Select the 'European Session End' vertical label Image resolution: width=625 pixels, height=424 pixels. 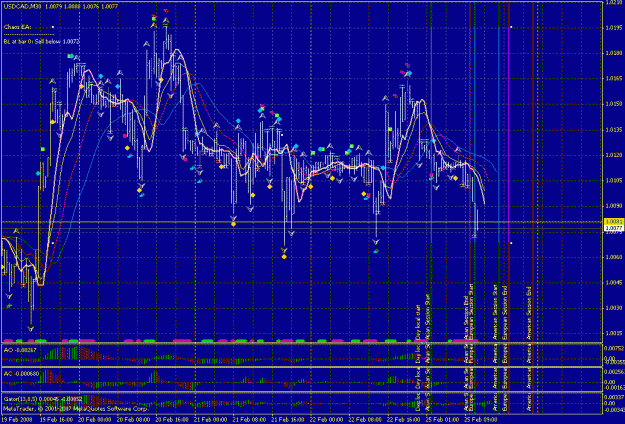(504, 311)
